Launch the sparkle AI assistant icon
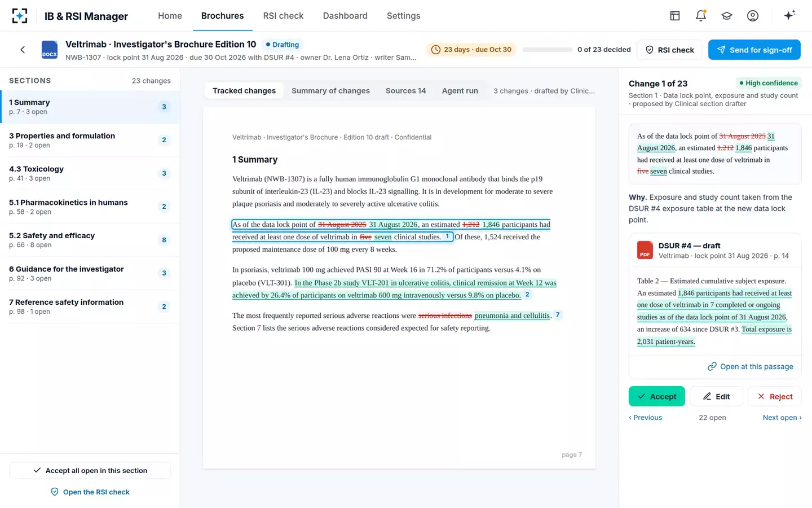This screenshot has height=508, width=812. click(x=789, y=15)
